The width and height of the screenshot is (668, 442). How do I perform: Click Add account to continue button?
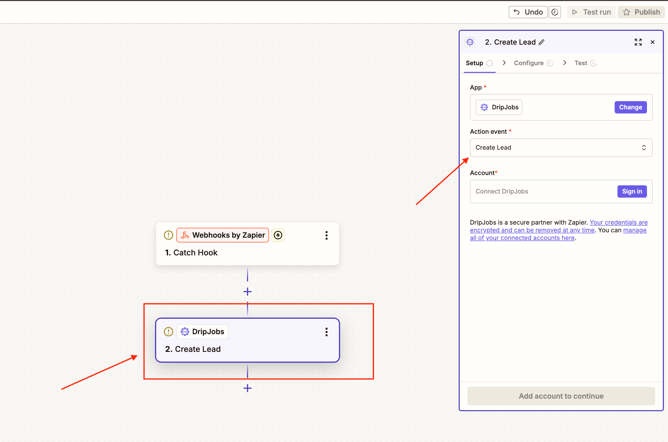(x=561, y=396)
